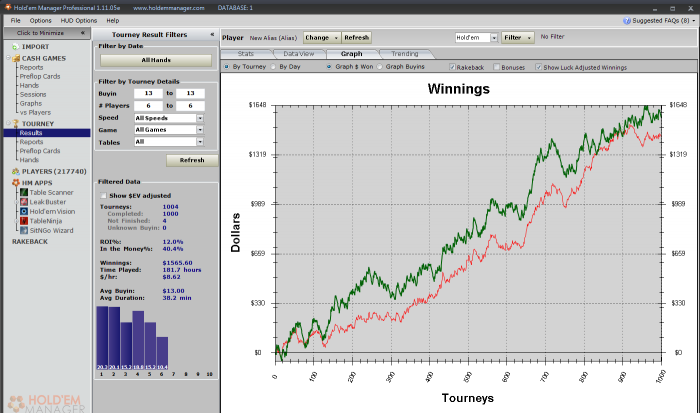This screenshot has height=413, width=700.
Task: Click the Click to Minimize label
Action: (x=40, y=33)
